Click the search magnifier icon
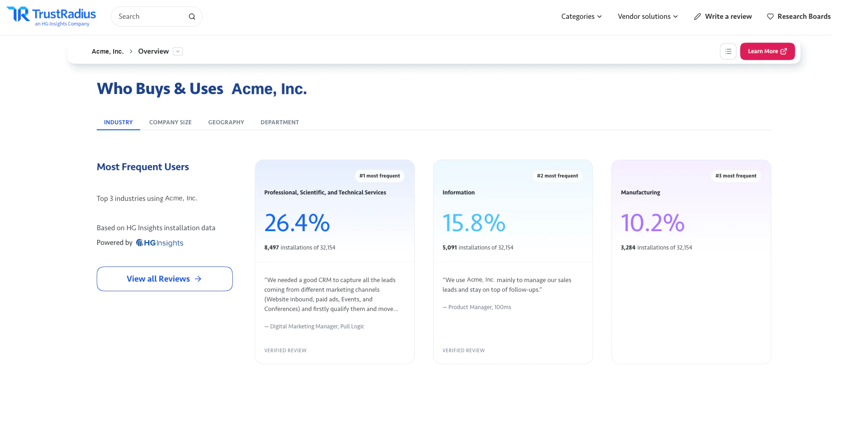 click(x=192, y=17)
